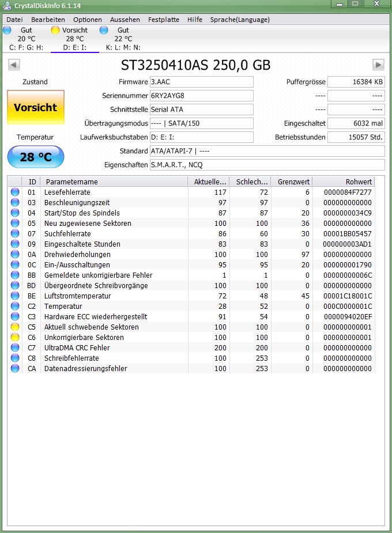Select the Luftstromtemperatur parameter name
The width and height of the screenshot is (392, 533).
[77, 296]
